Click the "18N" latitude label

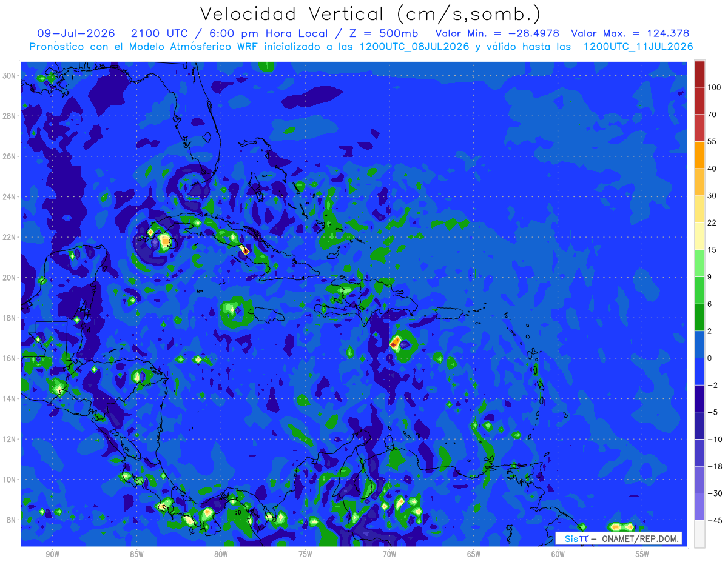(x=10, y=318)
